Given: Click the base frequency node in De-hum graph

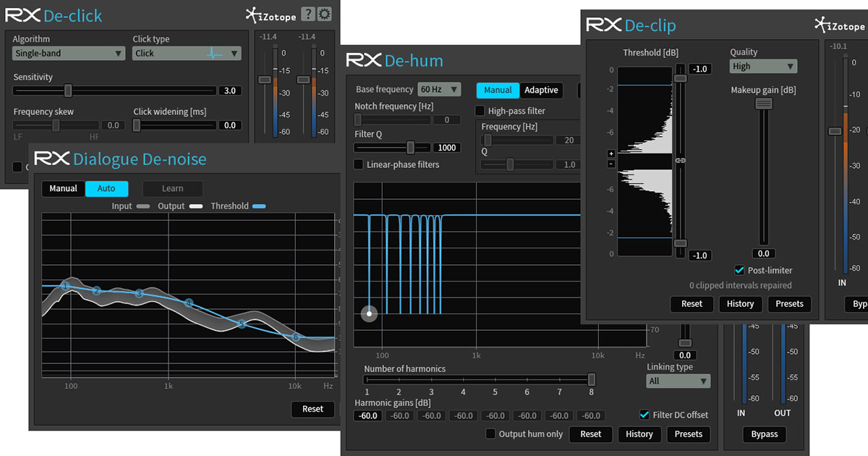Looking at the screenshot, I should [x=369, y=313].
